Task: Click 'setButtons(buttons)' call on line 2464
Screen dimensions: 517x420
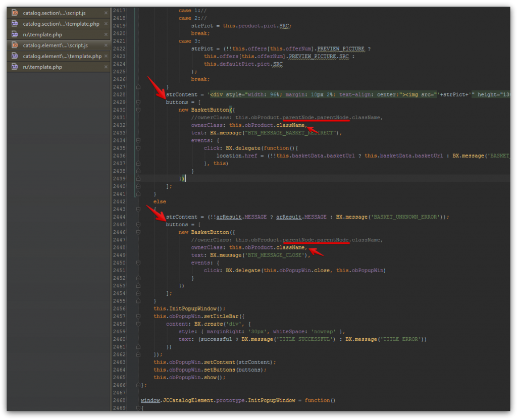Action: pos(234,370)
